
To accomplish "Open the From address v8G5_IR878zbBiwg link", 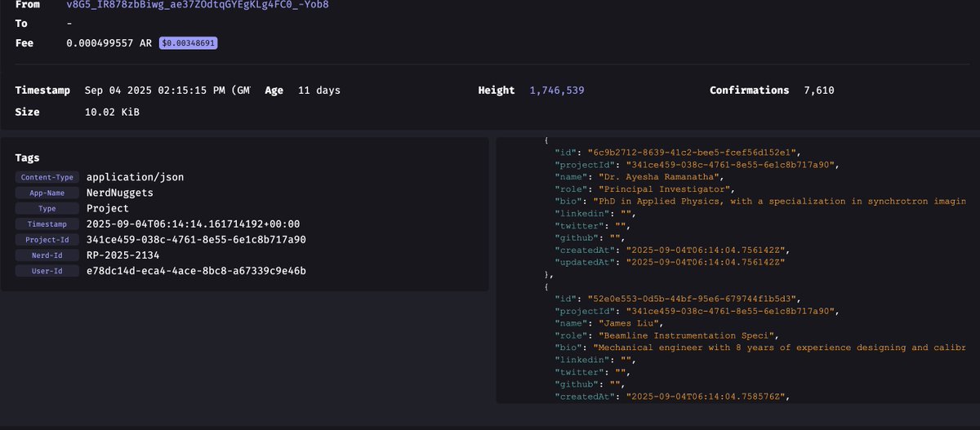I will [x=198, y=4].
